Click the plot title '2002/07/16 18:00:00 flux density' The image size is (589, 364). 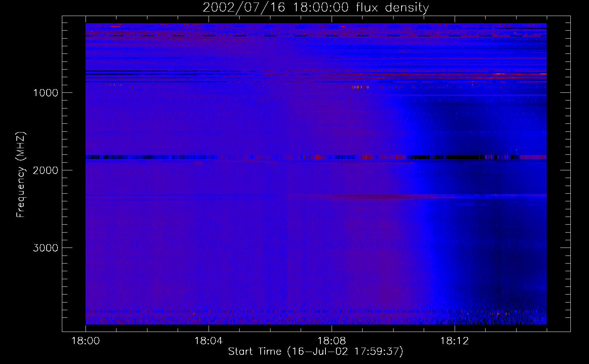[x=316, y=8]
